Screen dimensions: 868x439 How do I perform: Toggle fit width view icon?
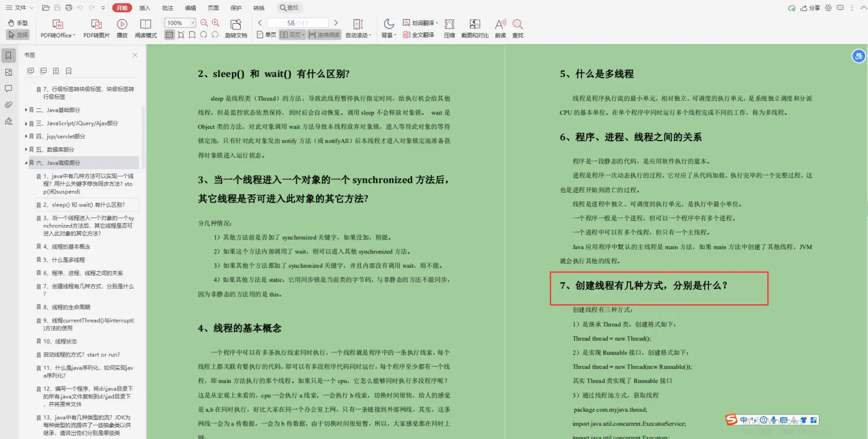coord(192,35)
